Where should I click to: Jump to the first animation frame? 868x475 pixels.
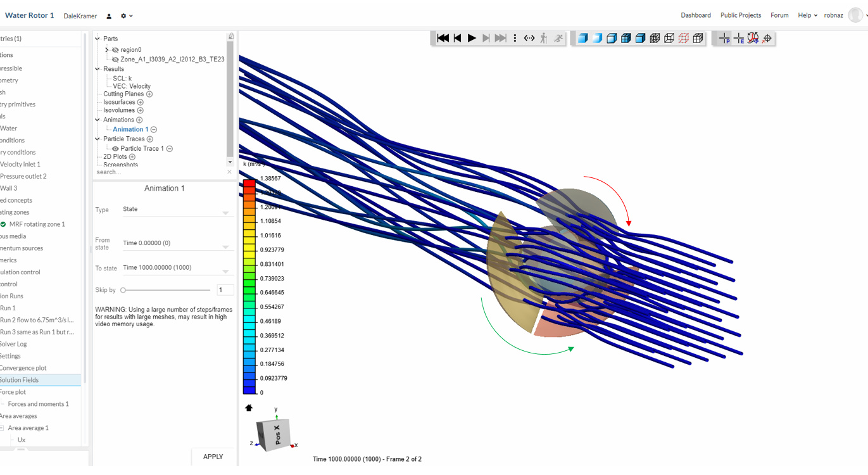443,38
